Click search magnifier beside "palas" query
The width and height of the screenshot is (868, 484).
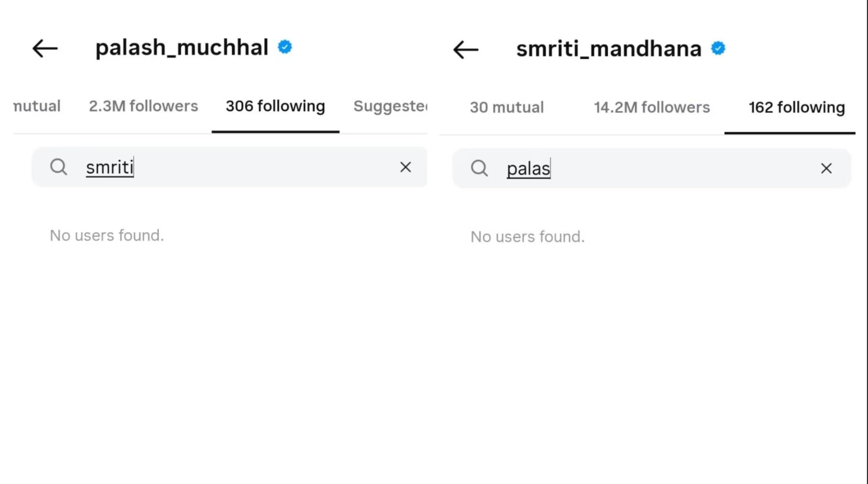coord(480,168)
